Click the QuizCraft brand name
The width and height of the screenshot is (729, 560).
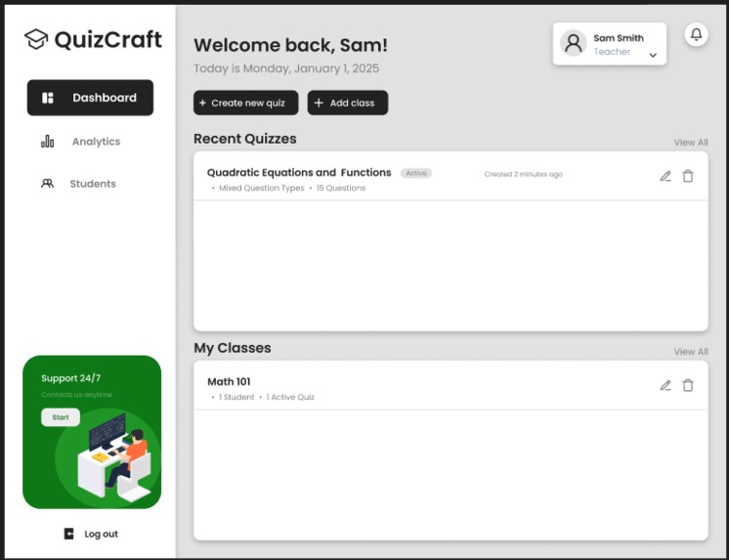(x=108, y=39)
